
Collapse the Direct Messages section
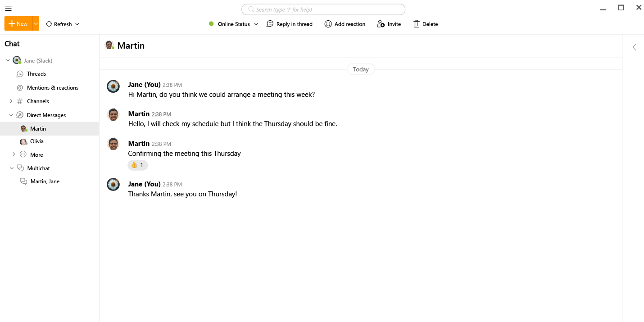point(11,115)
